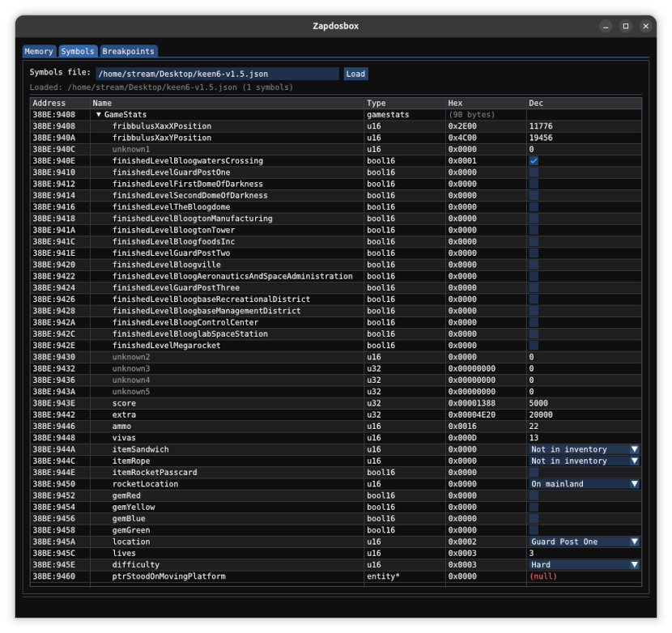The width and height of the screenshot is (672, 633).
Task: Close the Zapdosbox window
Action: [x=645, y=27]
